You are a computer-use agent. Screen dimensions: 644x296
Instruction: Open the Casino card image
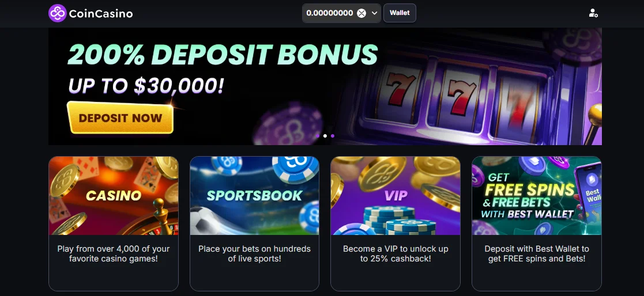tap(114, 196)
